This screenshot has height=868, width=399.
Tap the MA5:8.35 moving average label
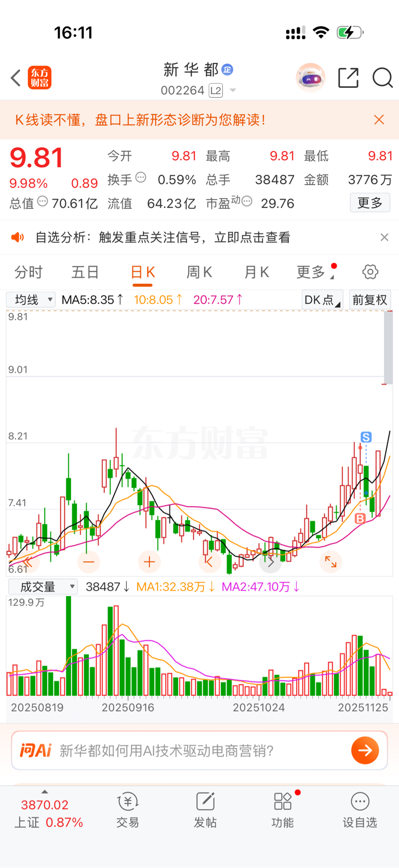[92, 300]
